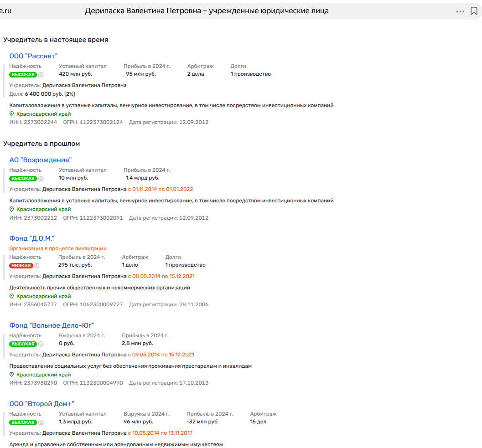This screenshot has height=448, width=482.
Task: Click info icon beside Фонд "Вольное Дело-Юг" badge
Action: (x=41, y=344)
